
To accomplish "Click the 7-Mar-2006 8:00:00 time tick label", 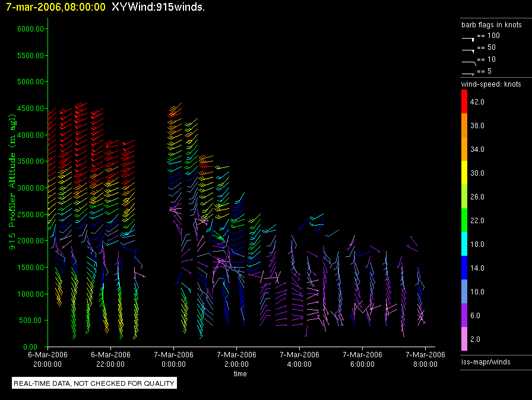I will tap(425, 359).
